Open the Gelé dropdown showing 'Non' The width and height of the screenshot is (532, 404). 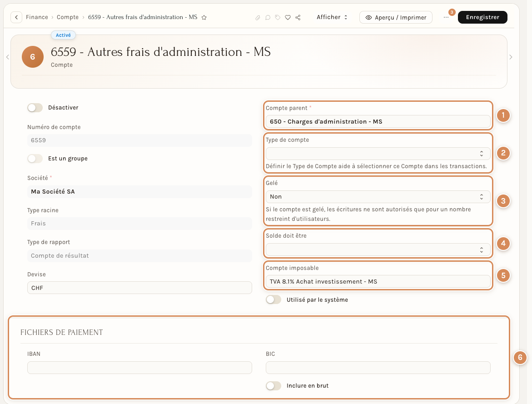pyautogui.click(x=378, y=197)
